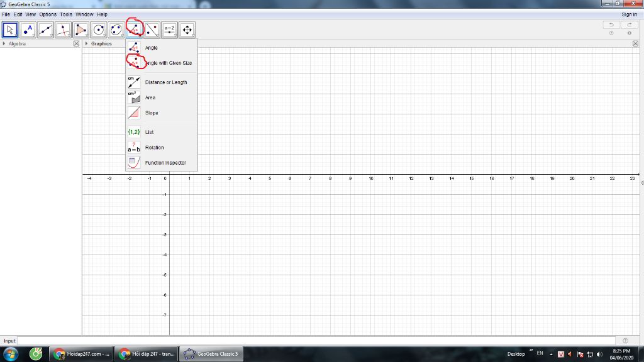Open the volume speaker tray icon
This screenshot has width=644, height=362.
pyautogui.click(x=599, y=354)
